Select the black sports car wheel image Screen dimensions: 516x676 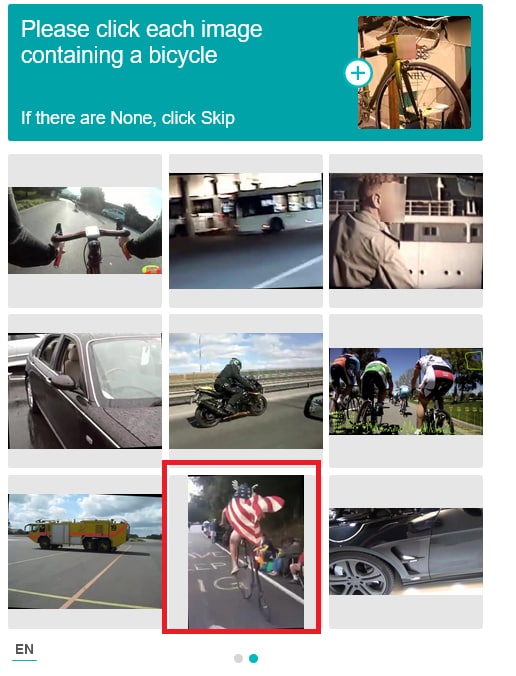click(x=406, y=551)
